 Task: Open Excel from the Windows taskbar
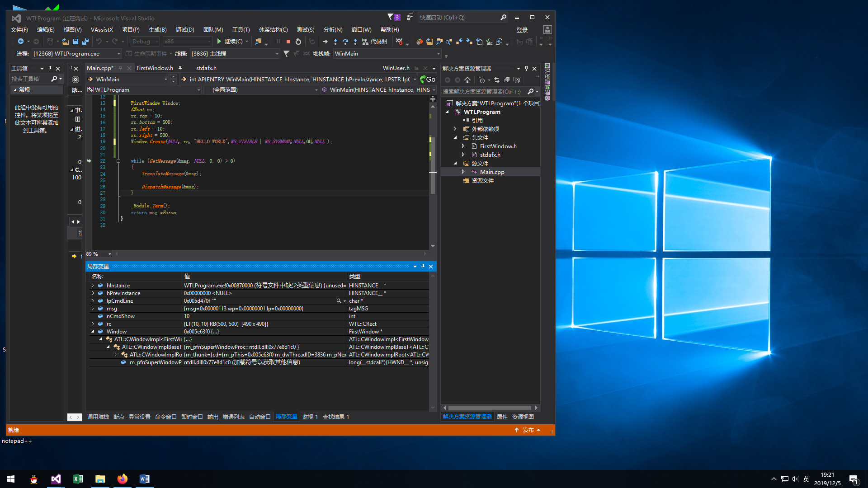78,479
